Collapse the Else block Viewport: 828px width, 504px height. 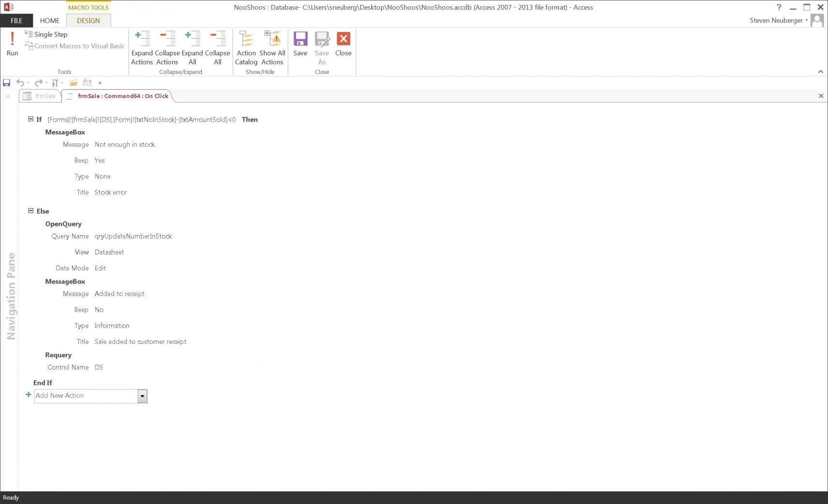(30, 211)
